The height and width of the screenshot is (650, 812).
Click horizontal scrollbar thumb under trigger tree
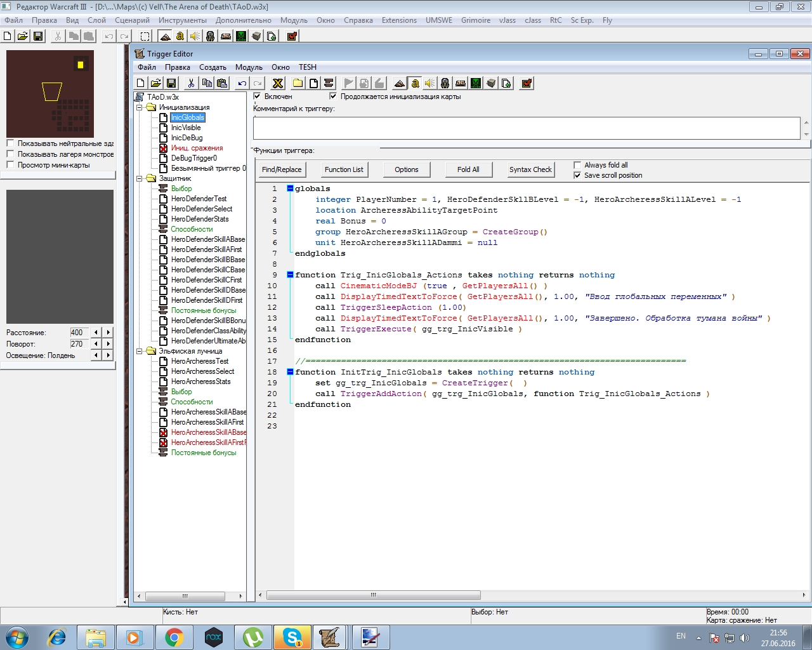(x=185, y=596)
